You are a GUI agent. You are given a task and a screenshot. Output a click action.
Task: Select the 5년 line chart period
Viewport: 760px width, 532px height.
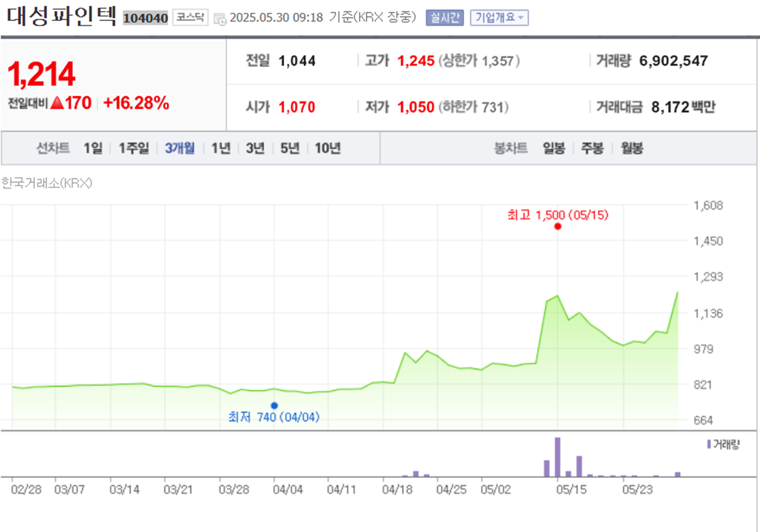pyautogui.click(x=290, y=148)
